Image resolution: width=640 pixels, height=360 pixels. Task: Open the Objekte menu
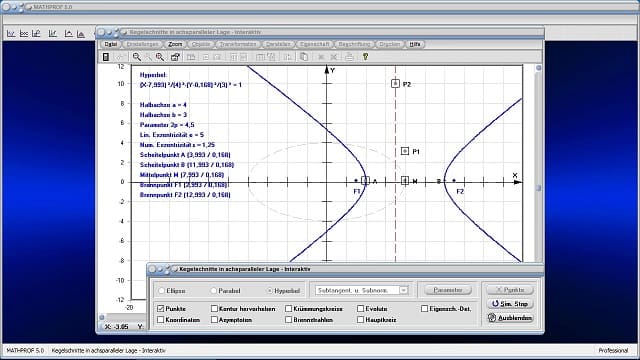[201, 44]
